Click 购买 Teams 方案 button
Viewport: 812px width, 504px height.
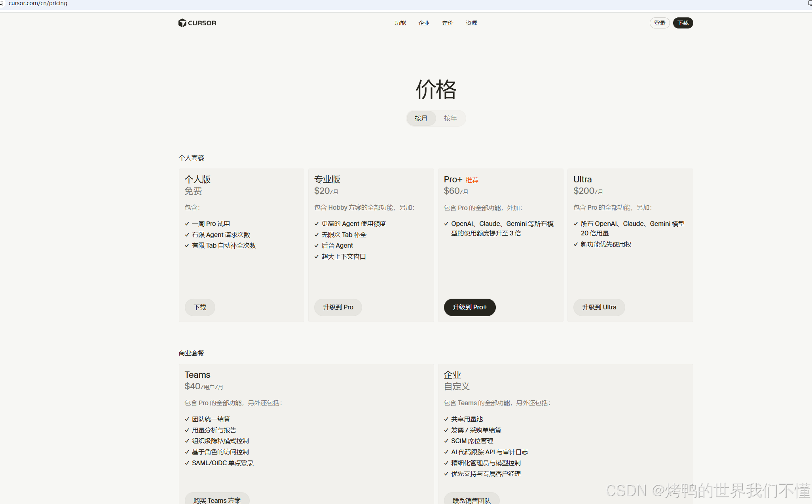[x=217, y=500]
